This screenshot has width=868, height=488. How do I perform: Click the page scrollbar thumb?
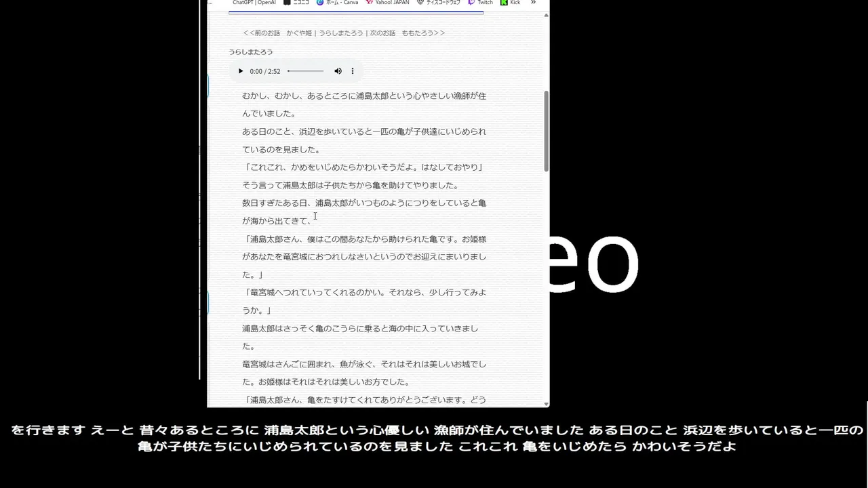[546, 131]
